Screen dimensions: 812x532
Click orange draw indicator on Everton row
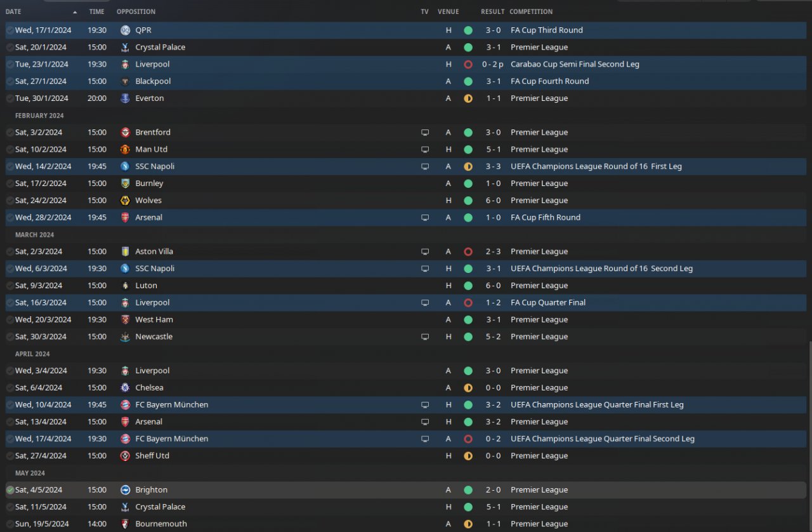point(468,98)
